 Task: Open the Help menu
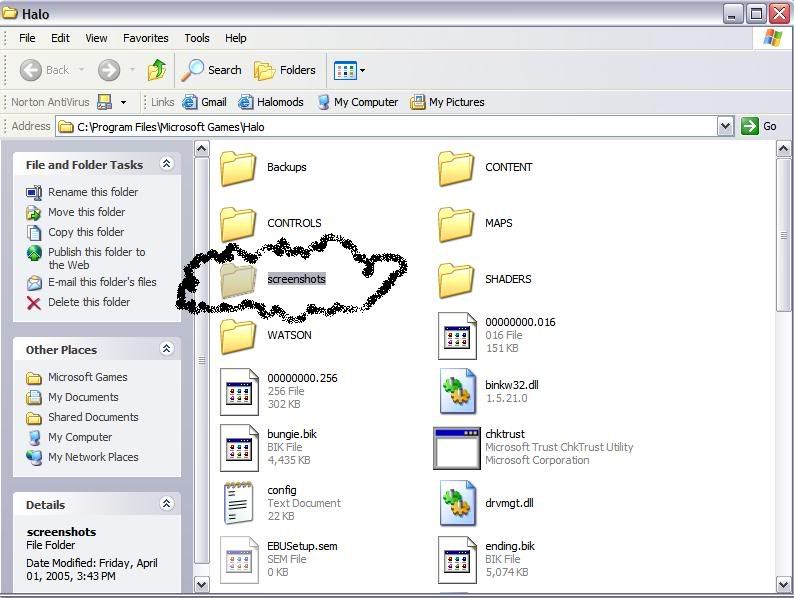236,38
